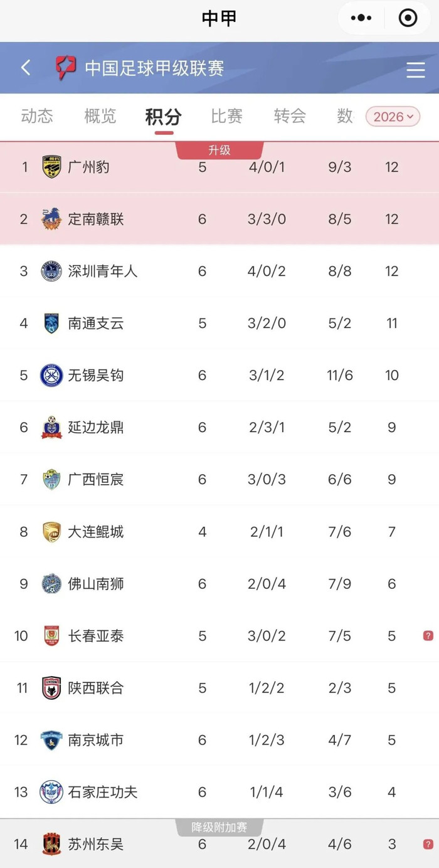Open the mini-program more options (three dots)
The height and width of the screenshot is (868, 439).
tap(361, 18)
